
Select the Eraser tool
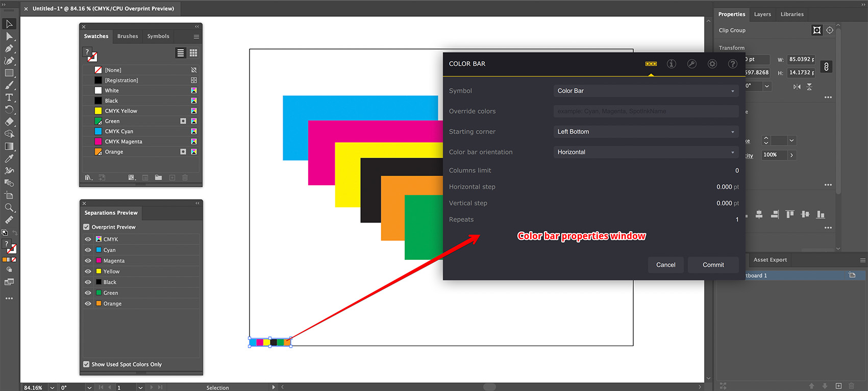click(x=9, y=122)
